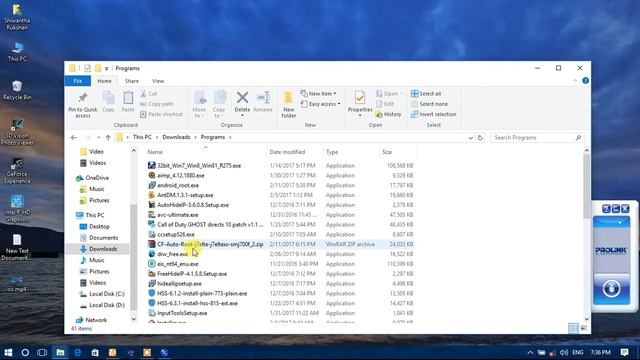Screen dimensions: 640x360
Task: Click Invert selection in ribbon
Action: click(x=433, y=114)
